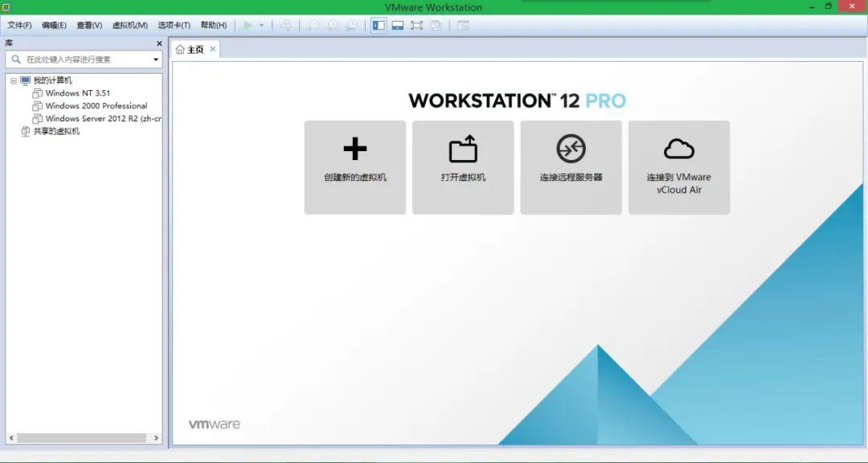Show or hide the console view icon
Screen dimensions: 868x463
pos(397,25)
